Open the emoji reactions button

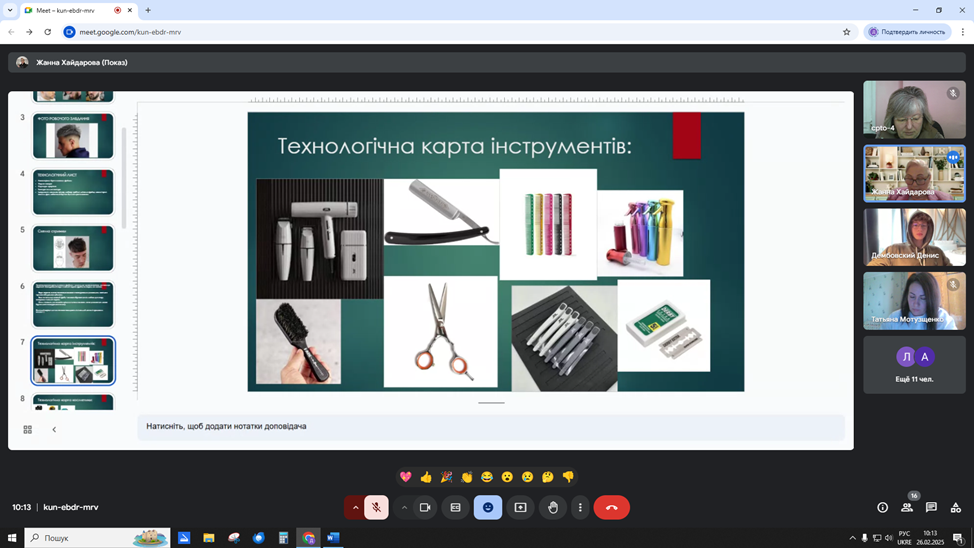488,507
